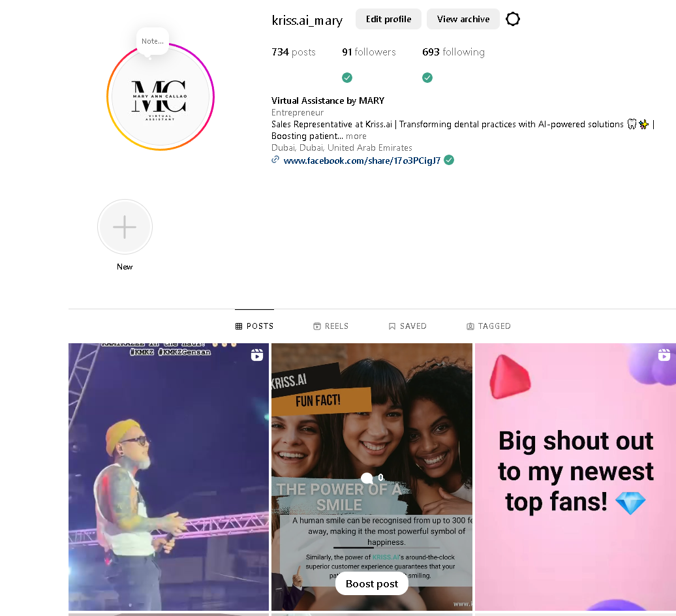Open the 91 followers list
676x616 pixels.
[x=369, y=52]
